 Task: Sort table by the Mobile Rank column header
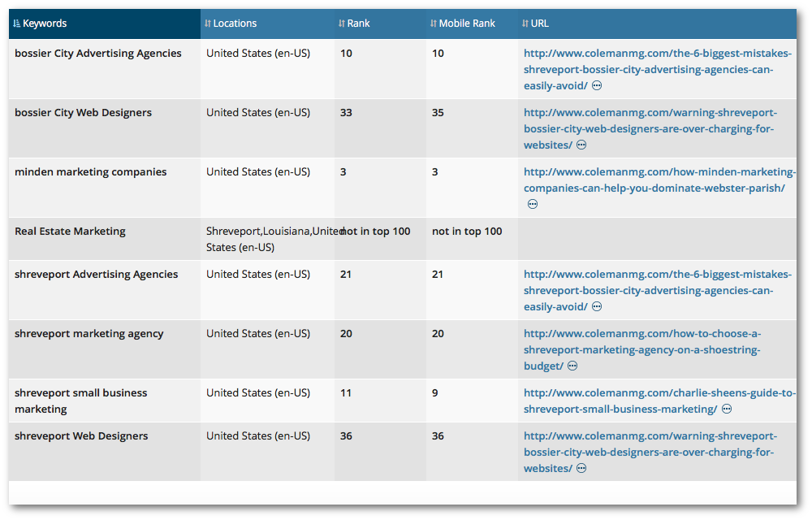[x=472, y=24]
